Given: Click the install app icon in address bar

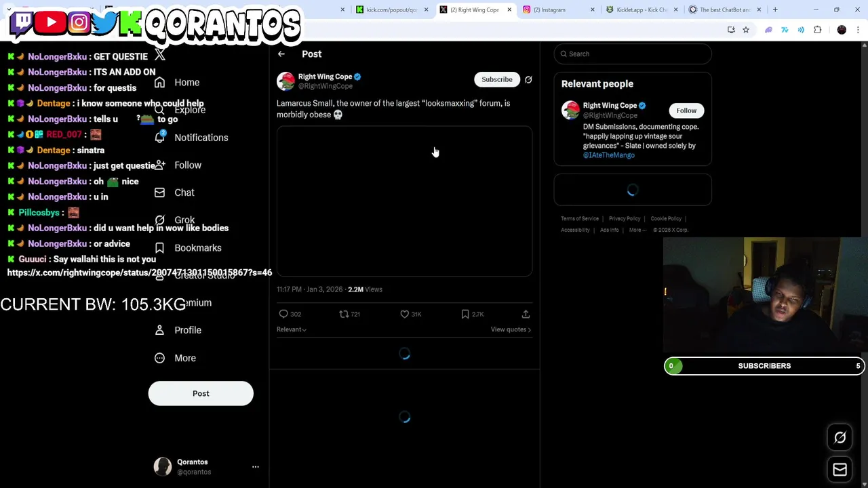Looking at the screenshot, I should pyautogui.click(x=731, y=30).
